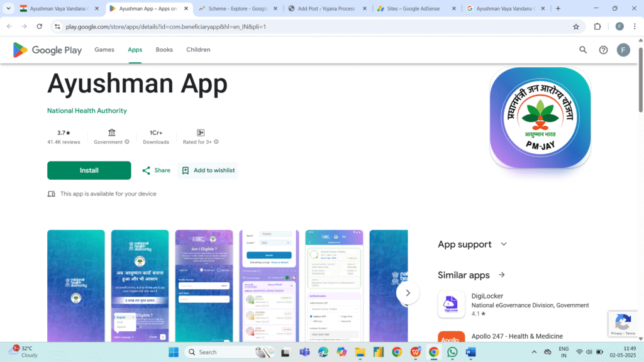Open the Chrome profile avatar in toolbar
Viewport: 644px width, 362px height.
pos(619,26)
